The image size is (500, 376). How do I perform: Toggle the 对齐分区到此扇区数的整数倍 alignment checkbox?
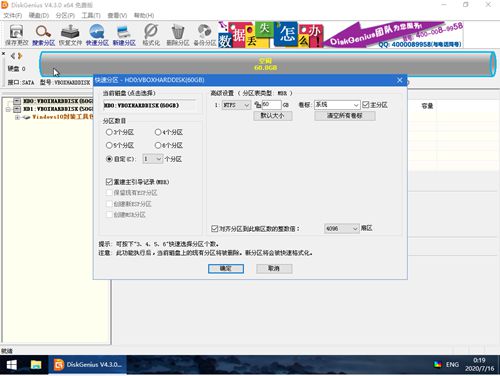click(x=215, y=228)
